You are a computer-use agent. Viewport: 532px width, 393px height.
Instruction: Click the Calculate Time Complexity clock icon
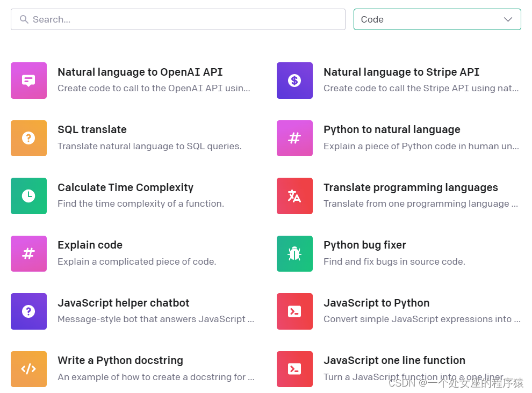tap(28, 196)
